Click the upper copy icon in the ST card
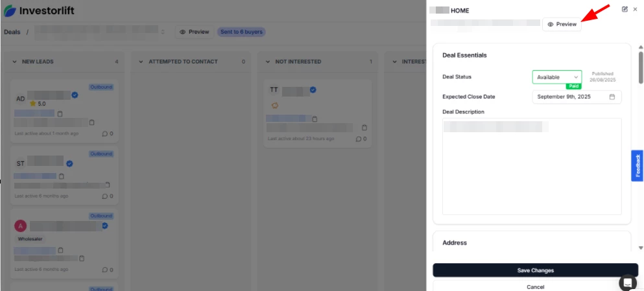This screenshot has height=291, width=644. (62, 176)
